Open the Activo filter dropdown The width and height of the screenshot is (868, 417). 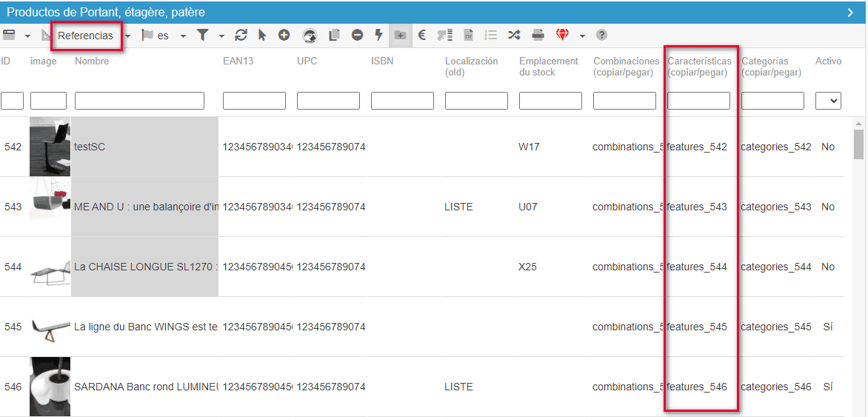(x=828, y=101)
